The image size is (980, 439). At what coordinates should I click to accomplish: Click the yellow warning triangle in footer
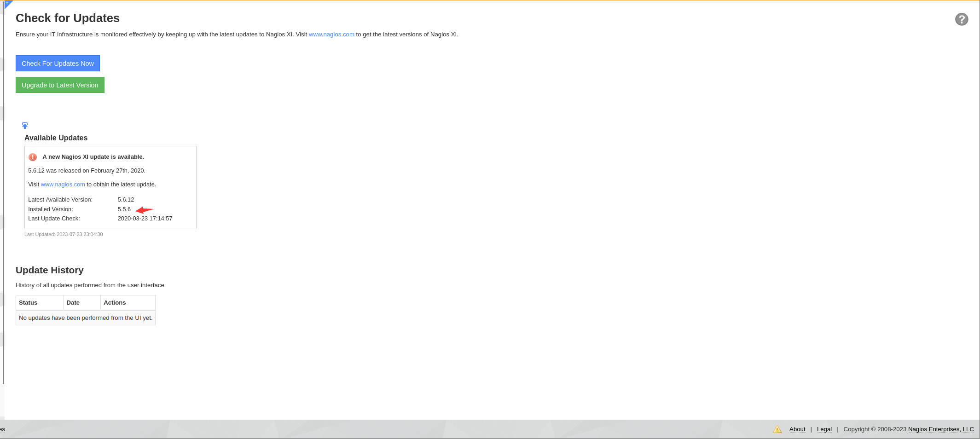click(777, 429)
